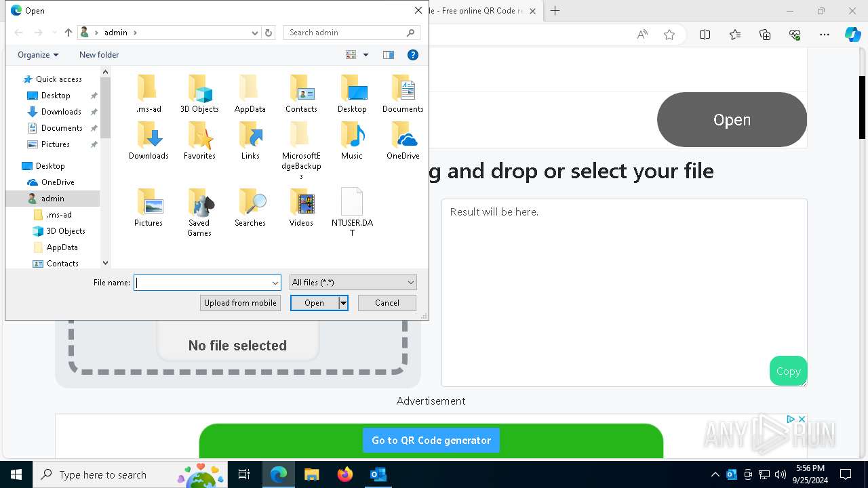Select the Saved Games folder

(x=199, y=212)
